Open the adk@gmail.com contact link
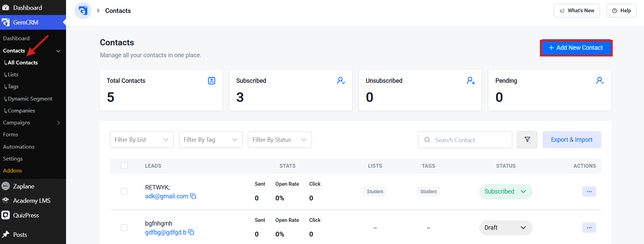The width and height of the screenshot is (644, 244). pos(167,196)
